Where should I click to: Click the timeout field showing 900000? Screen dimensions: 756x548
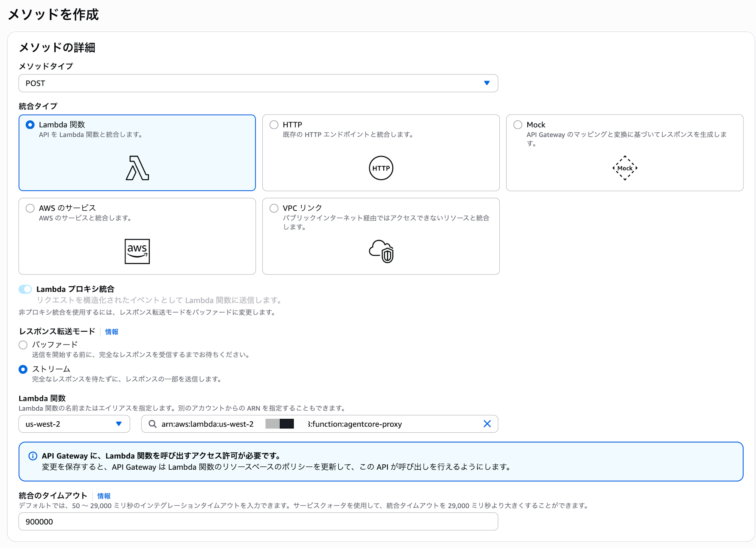(258, 522)
